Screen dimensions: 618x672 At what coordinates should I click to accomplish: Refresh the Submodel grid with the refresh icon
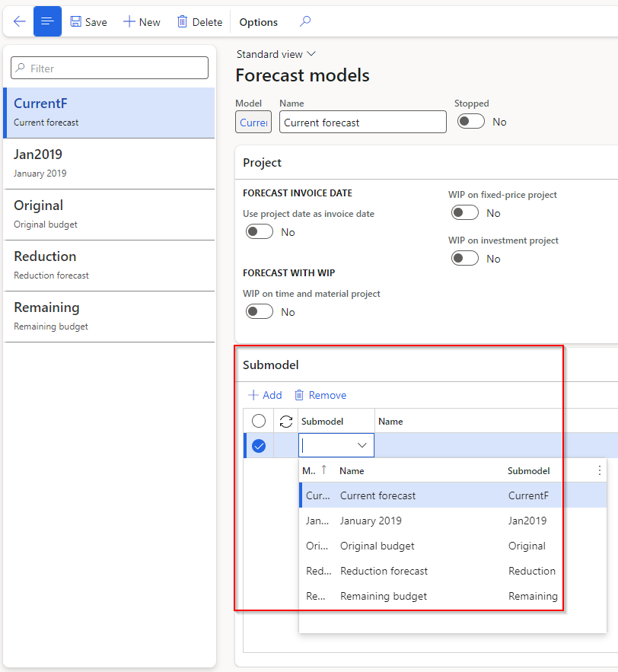(285, 421)
